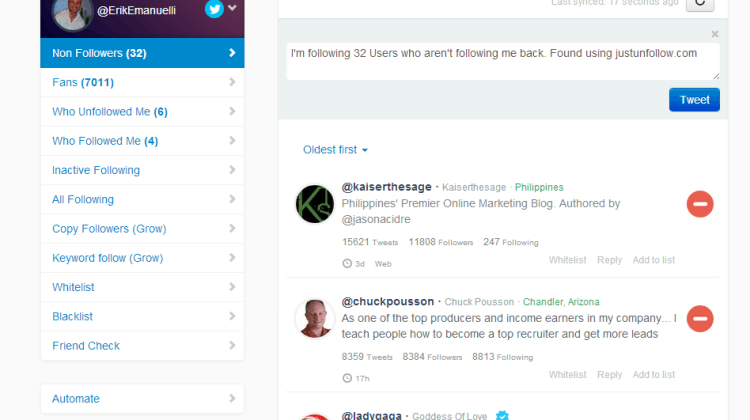Click 15621 Tweets count

[x=370, y=242]
